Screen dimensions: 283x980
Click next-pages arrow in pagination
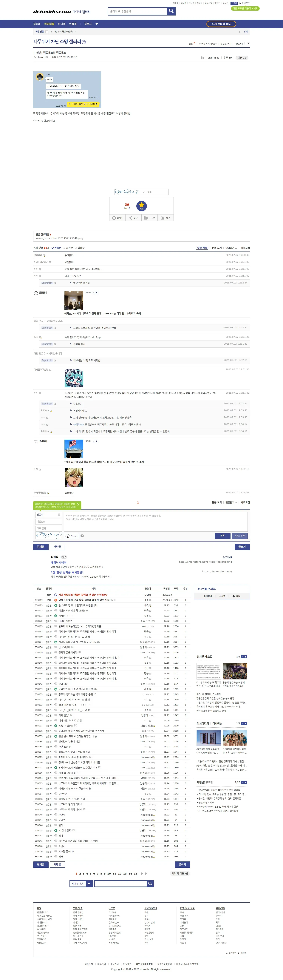coord(142,873)
